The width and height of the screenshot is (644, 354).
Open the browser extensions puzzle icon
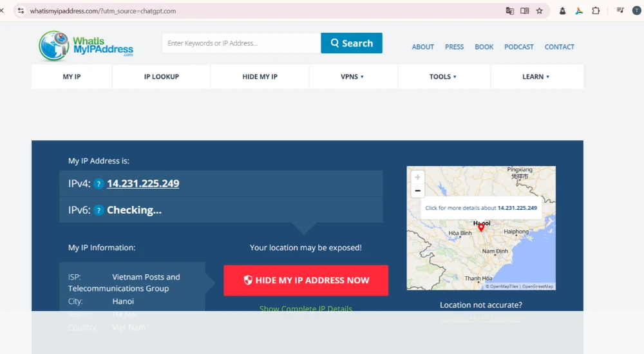[x=596, y=11]
